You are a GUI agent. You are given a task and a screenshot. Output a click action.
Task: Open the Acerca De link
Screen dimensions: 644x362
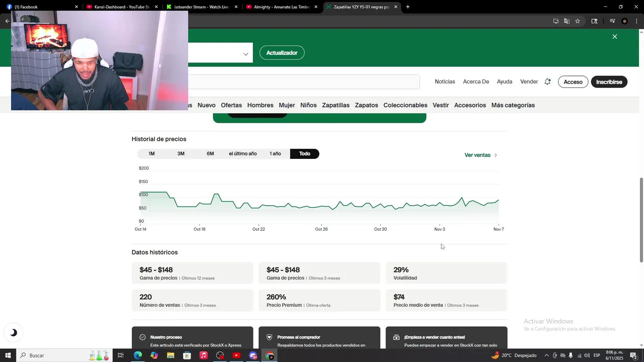tap(476, 81)
